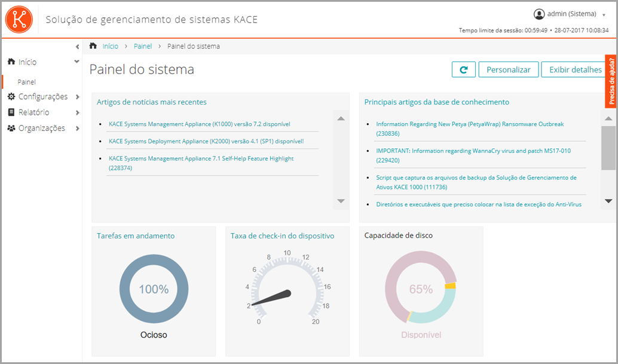Refresh the dashboard using the reload icon
This screenshot has width=618, height=364.
pyautogui.click(x=463, y=69)
